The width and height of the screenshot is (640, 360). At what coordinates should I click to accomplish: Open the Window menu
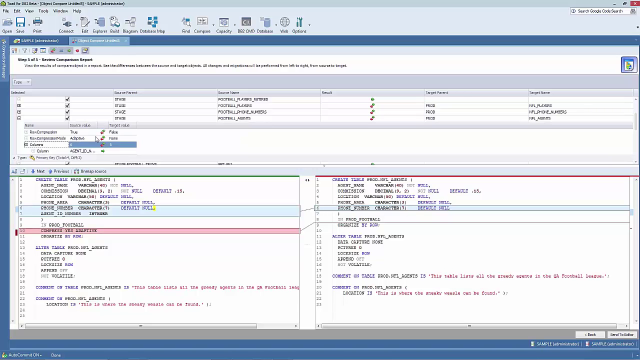click(60, 11)
